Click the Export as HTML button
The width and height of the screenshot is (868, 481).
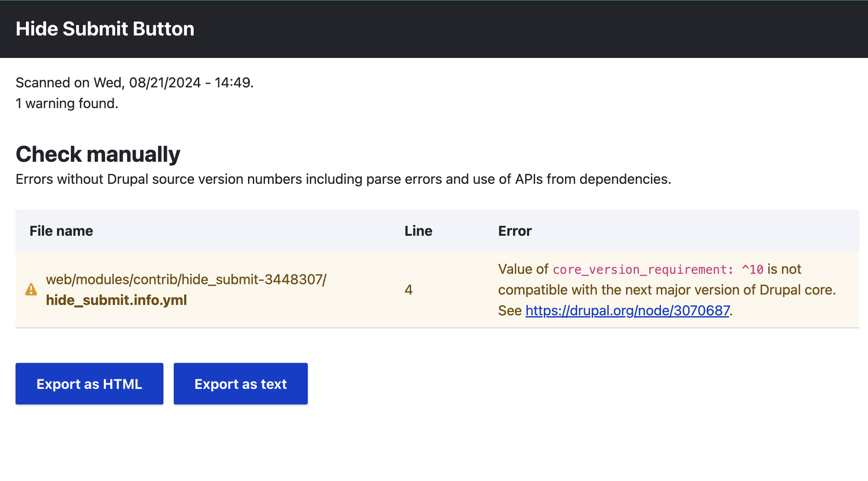tap(89, 384)
